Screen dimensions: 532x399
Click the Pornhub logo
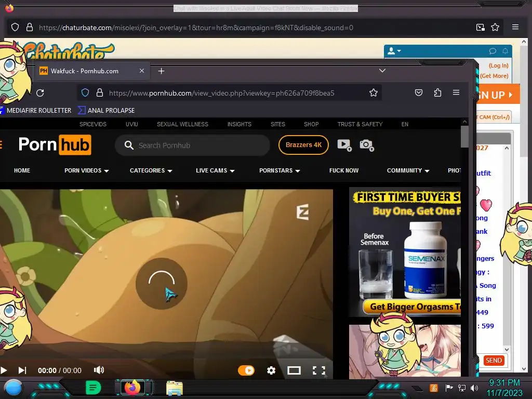pyautogui.click(x=55, y=145)
